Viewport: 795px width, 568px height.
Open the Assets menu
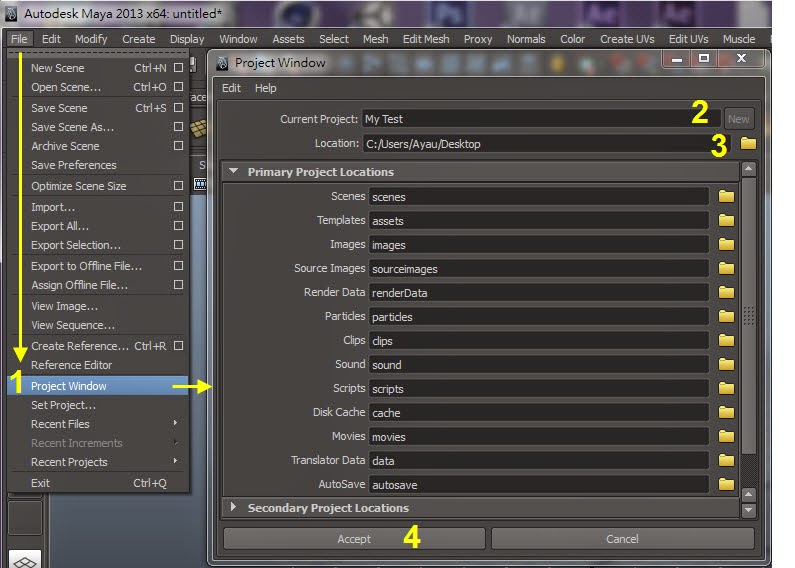pos(288,39)
